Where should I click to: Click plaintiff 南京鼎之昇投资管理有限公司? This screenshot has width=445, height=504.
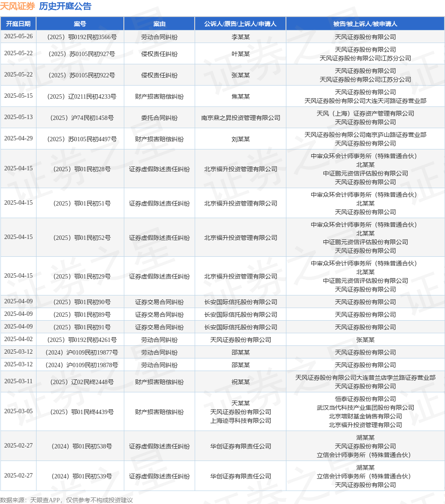click(240, 118)
